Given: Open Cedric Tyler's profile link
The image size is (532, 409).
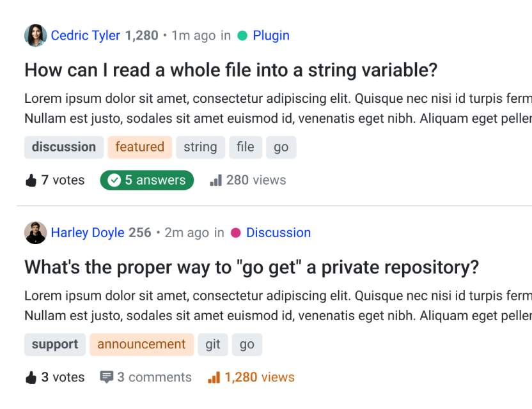Looking at the screenshot, I should (x=85, y=36).
